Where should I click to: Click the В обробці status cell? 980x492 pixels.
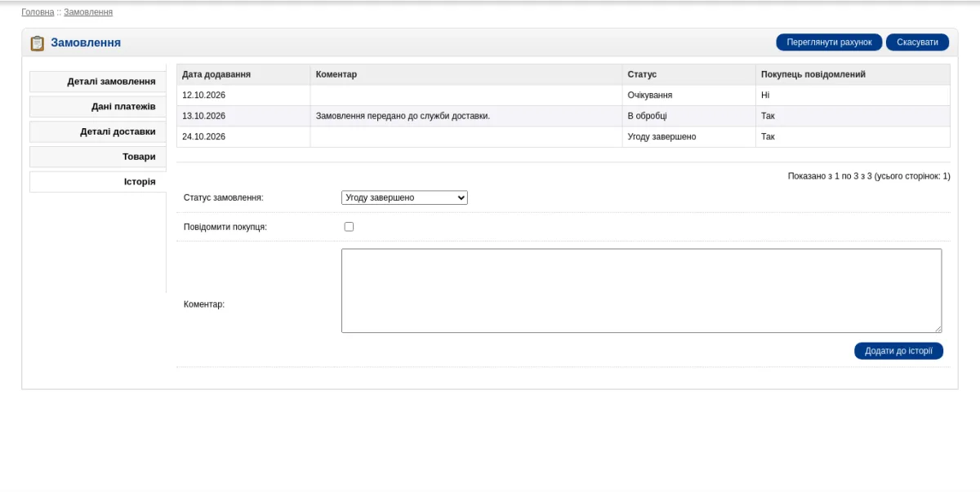pos(688,116)
